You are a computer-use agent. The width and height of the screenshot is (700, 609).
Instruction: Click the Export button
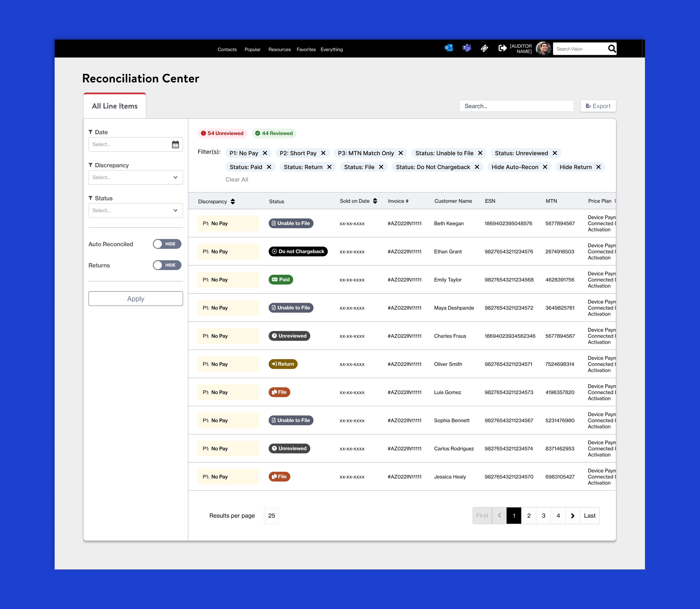pos(598,106)
